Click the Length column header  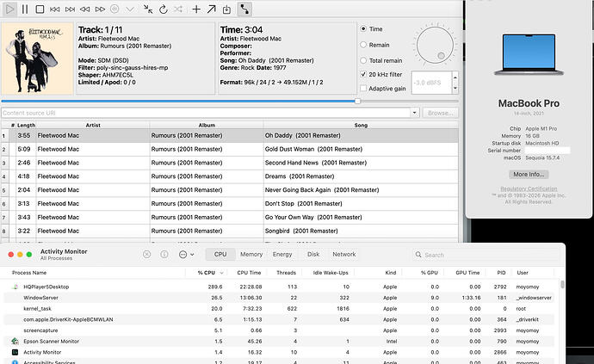(x=26, y=125)
